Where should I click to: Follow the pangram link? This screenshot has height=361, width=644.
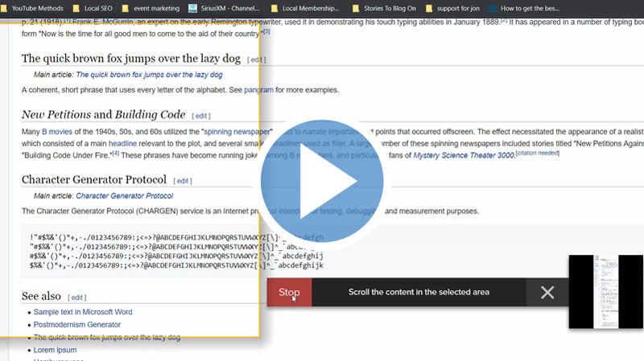click(x=258, y=89)
